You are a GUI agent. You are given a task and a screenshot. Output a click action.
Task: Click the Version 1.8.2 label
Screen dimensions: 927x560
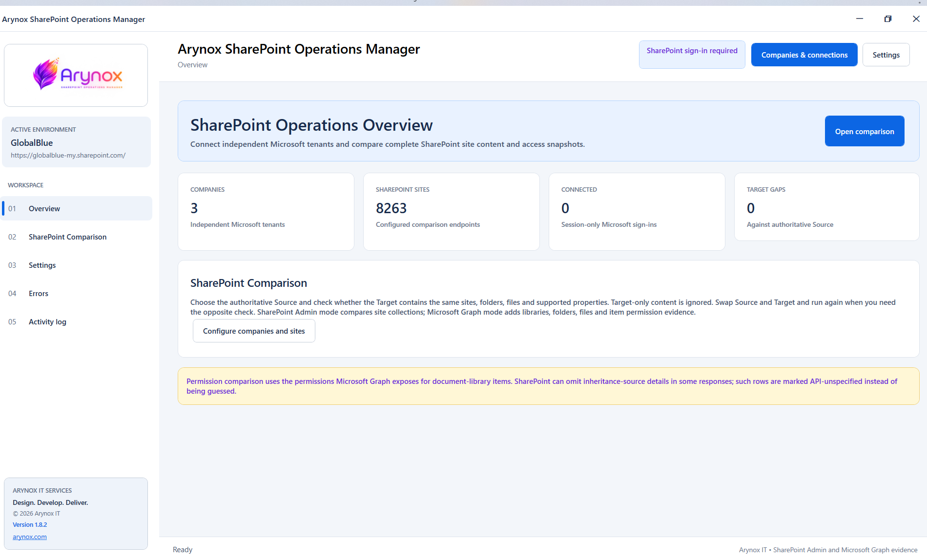pos(30,525)
